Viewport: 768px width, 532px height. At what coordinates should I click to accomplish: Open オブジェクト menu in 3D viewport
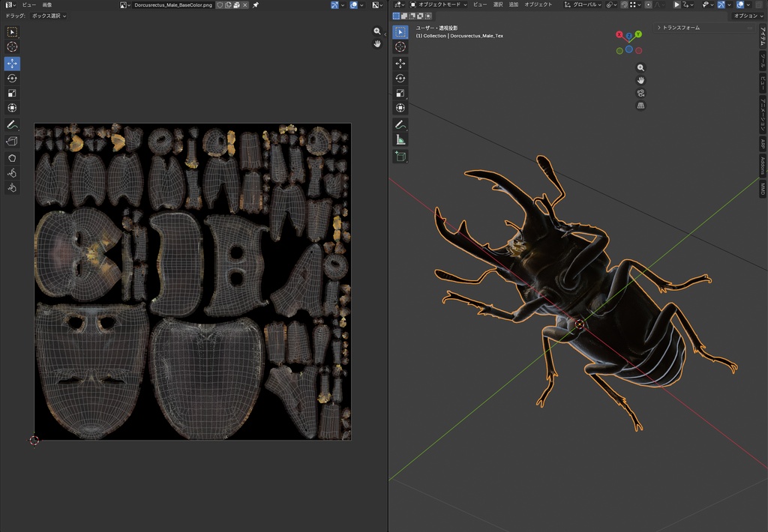pyautogui.click(x=538, y=4)
